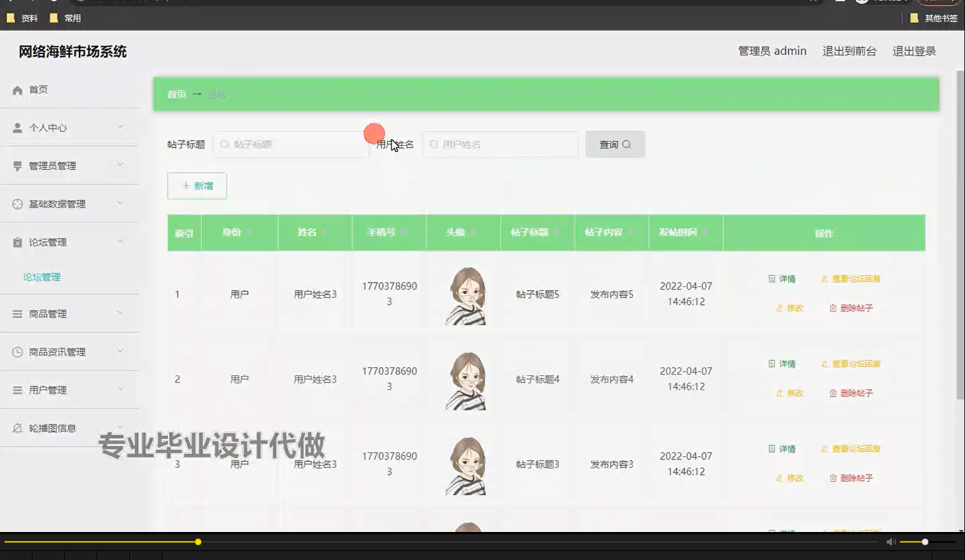Select the 商品管理 list icon
This screenshot has height=560, width=965.
[x=17, y=312]
